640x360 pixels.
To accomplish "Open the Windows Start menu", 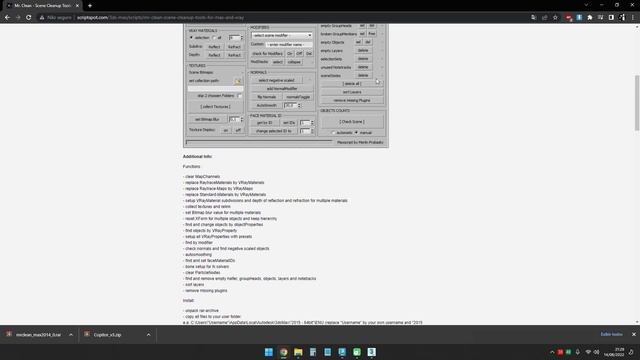I will pos(269,352).
